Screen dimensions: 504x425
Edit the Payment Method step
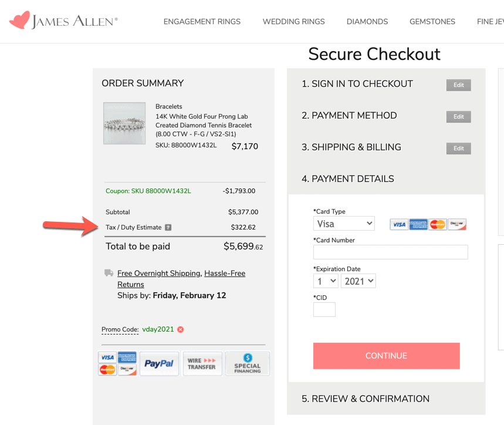[458, 117]
